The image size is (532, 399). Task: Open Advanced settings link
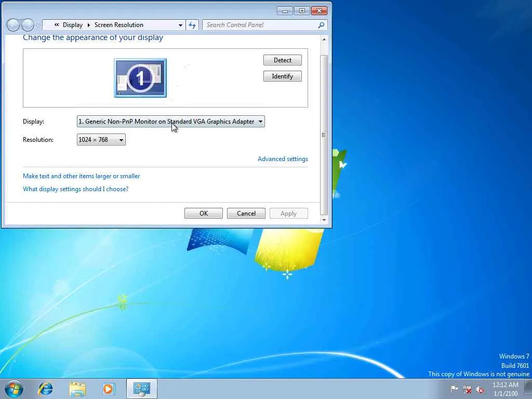283,159
